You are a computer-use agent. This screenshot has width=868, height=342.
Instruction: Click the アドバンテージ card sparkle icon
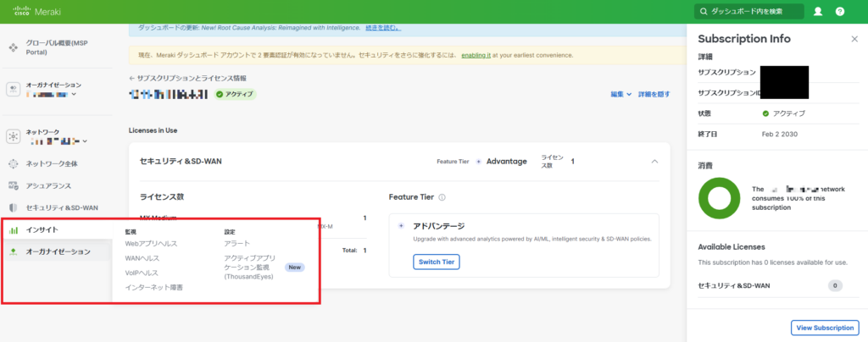coord(401,226)
